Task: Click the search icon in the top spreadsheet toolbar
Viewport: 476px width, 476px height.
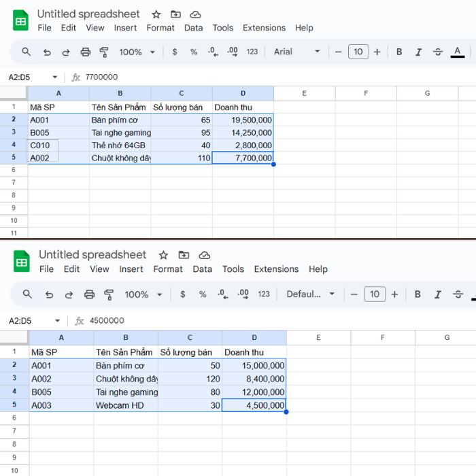Action: [x=27, y=52]
